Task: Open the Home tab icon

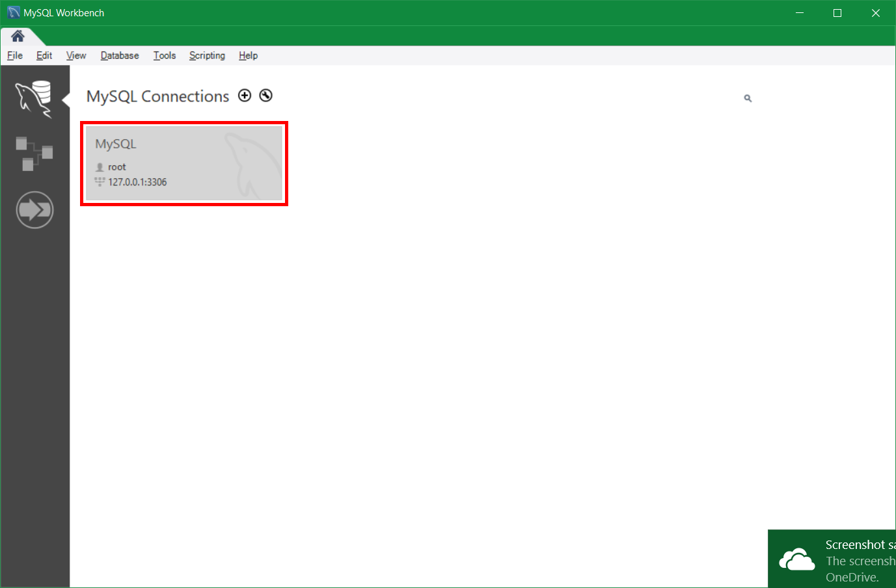Action: [18, 36]
